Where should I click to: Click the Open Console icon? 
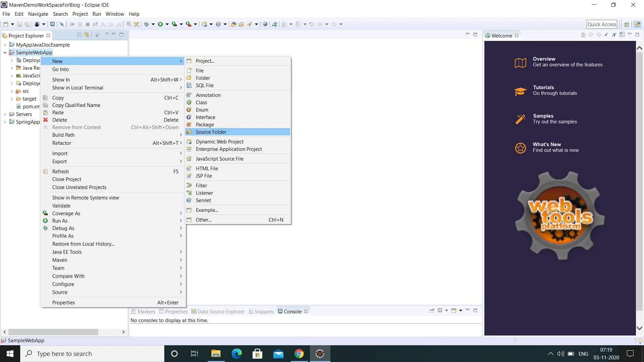pos(454,311)
